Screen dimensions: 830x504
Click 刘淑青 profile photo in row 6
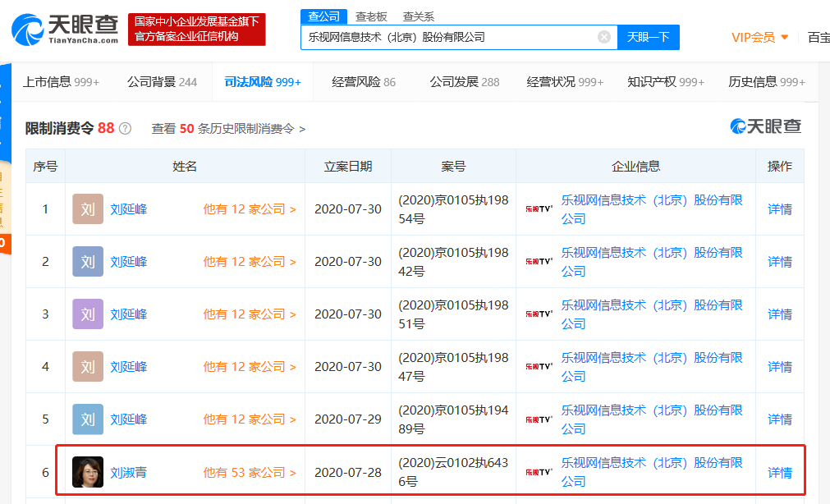point(88,472)
